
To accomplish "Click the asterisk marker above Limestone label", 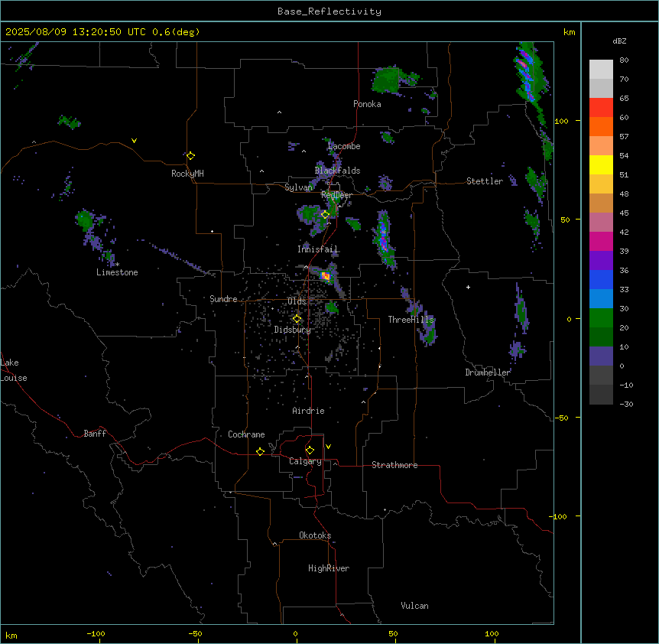I will point(118,265).
